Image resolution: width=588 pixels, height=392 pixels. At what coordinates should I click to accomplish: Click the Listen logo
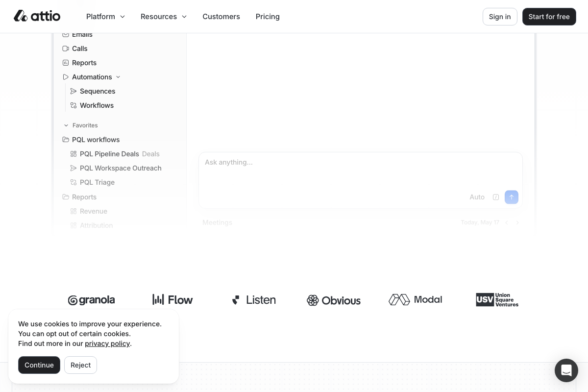click(254, 300)
